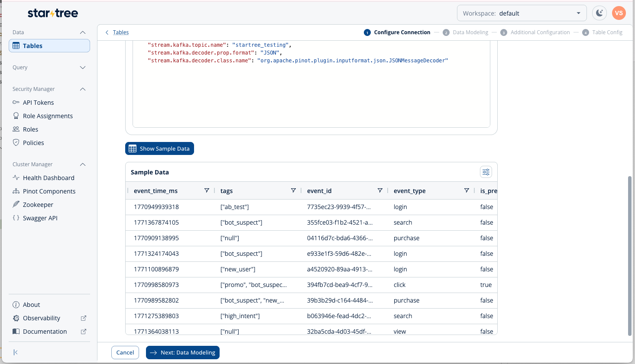Expand the Query sidebar section
Viewport: 635px width, 364px height.
pyautogui.click(x=83, y=68)
